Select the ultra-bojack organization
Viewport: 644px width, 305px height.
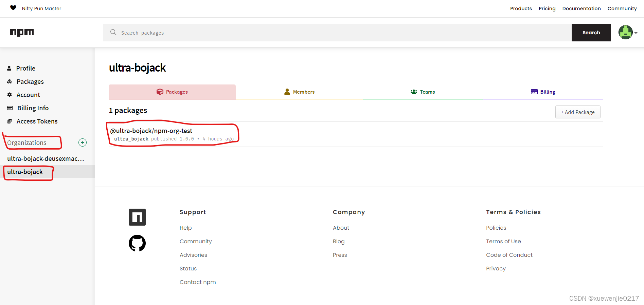[x=25, y=172]
